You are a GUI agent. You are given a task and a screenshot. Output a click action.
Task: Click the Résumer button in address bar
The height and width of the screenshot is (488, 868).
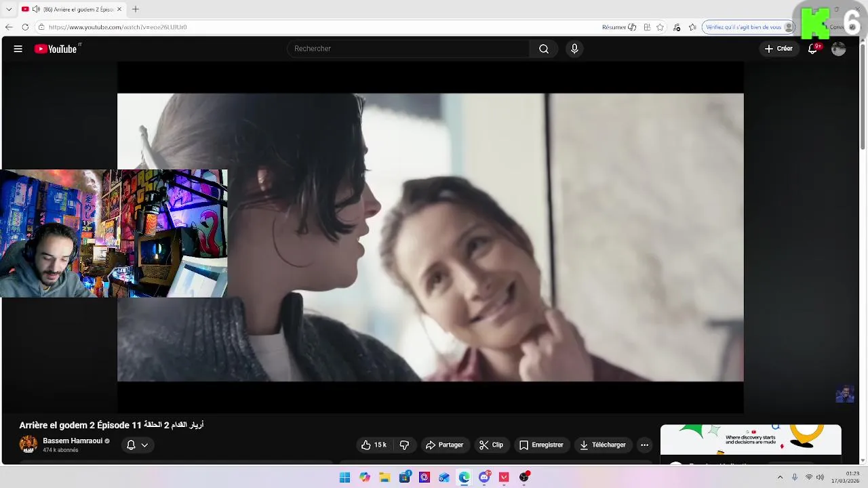[619, 27]
